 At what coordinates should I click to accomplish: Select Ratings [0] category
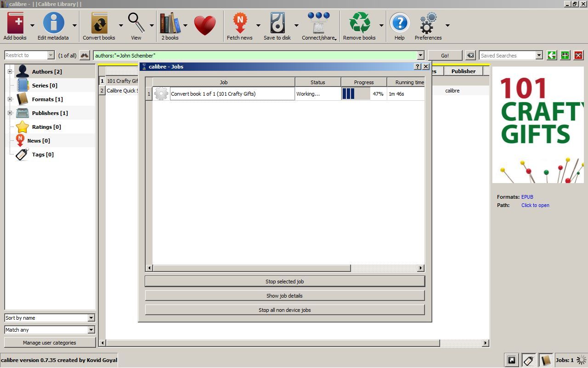coord(46,127)
